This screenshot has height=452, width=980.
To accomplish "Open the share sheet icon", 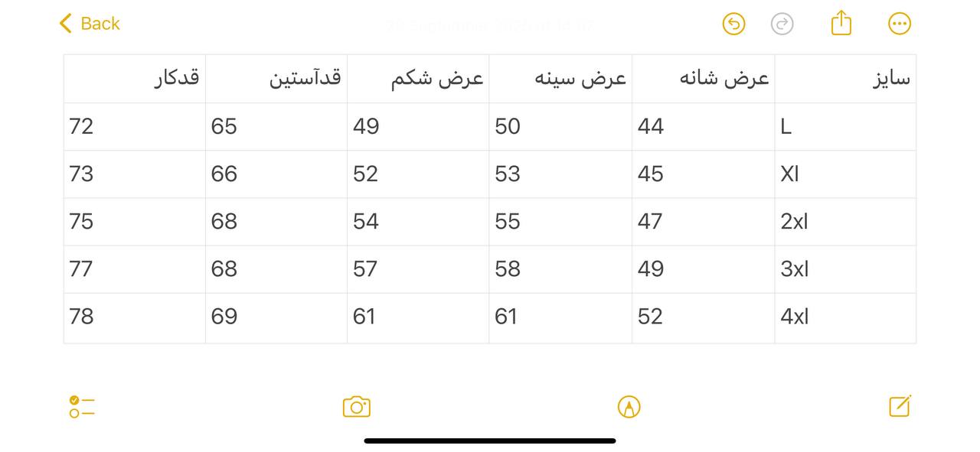I will (841, 23).
